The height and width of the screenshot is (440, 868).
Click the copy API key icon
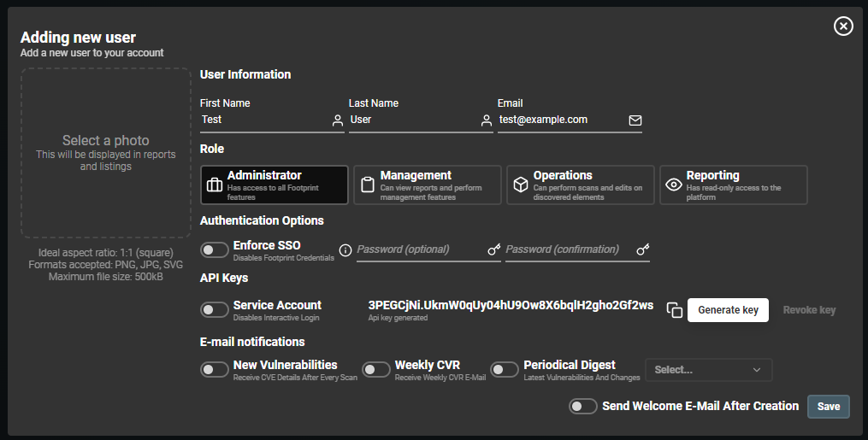pyautogui.click(x=675, y=310)
